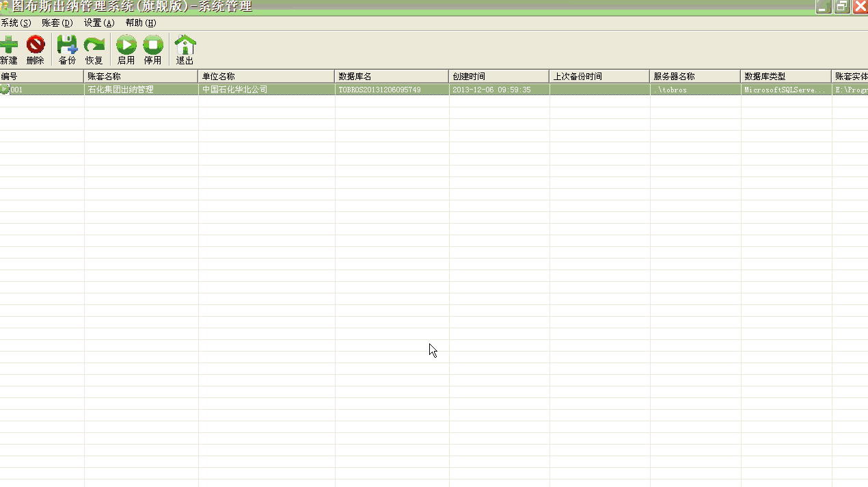Viewport: 868px width, 487px height.
Task: Select the cell MicrosoftSQLServe...
Action: point(786,90)
